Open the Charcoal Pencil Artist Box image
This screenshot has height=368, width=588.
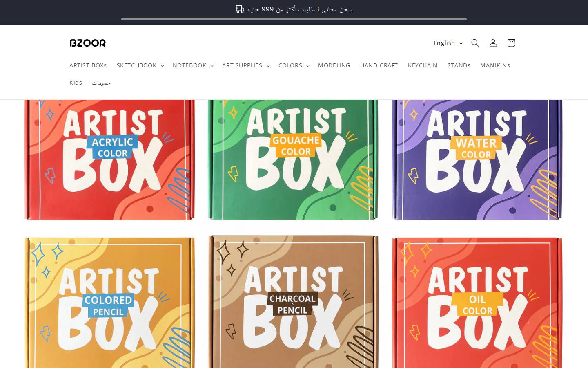293,302
